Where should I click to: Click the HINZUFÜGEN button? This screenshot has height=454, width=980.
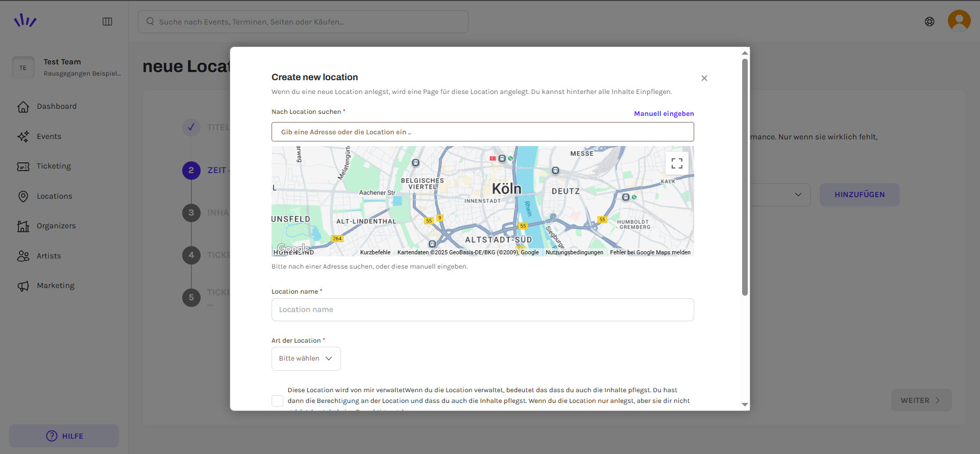coord(860,195)
